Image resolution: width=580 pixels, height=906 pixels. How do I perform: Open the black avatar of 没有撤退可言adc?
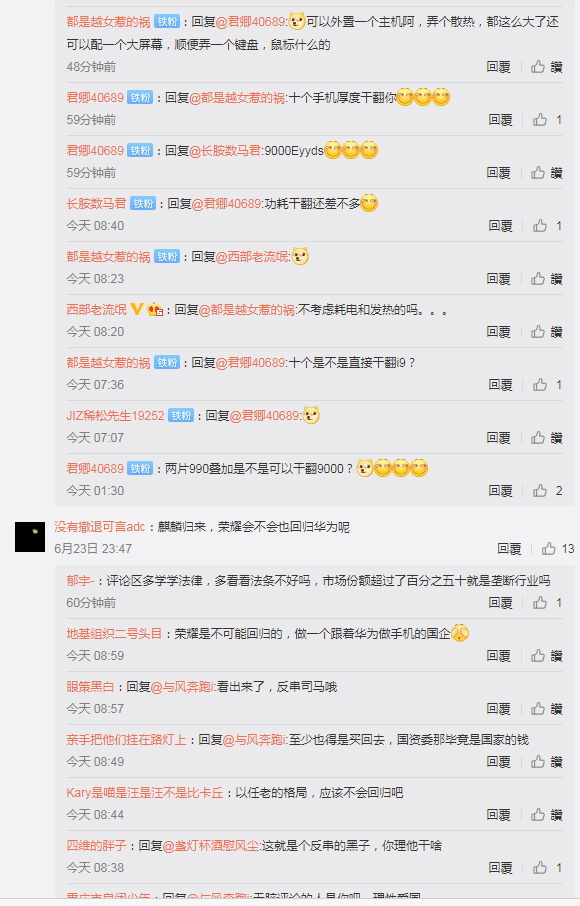tap(29, 537)
